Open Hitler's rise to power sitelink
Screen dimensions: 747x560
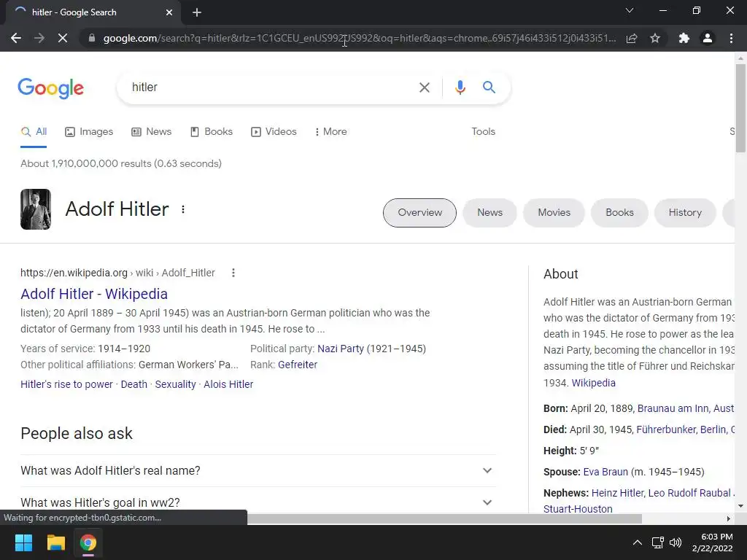click(66, 384)
